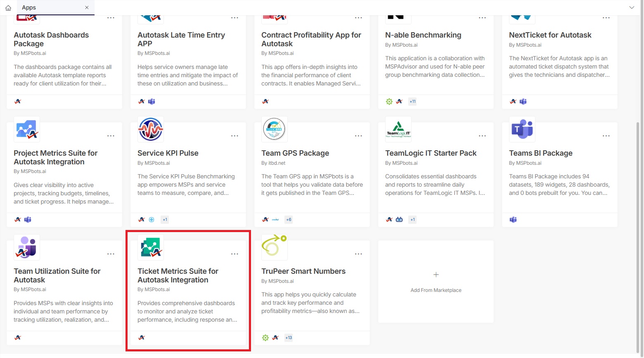Click the TruPeer Smart Numbers app logo

click(x=274, y=247)
